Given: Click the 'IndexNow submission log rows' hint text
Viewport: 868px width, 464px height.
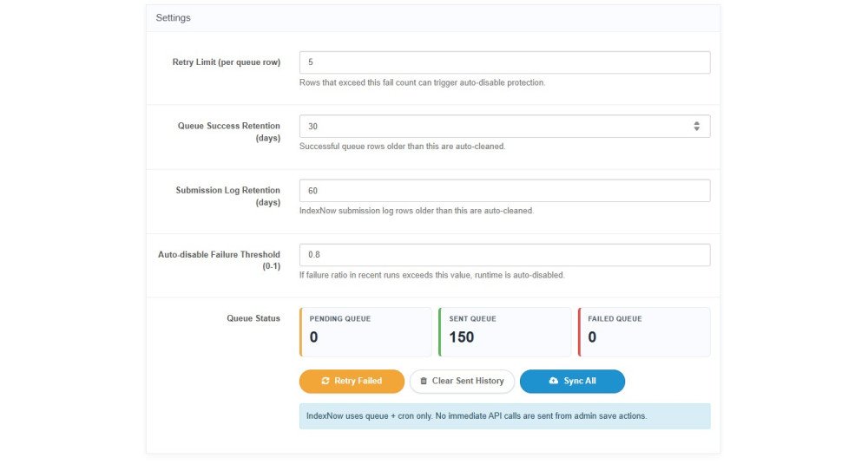Looking at the screenshot, I should coord(417,211).
